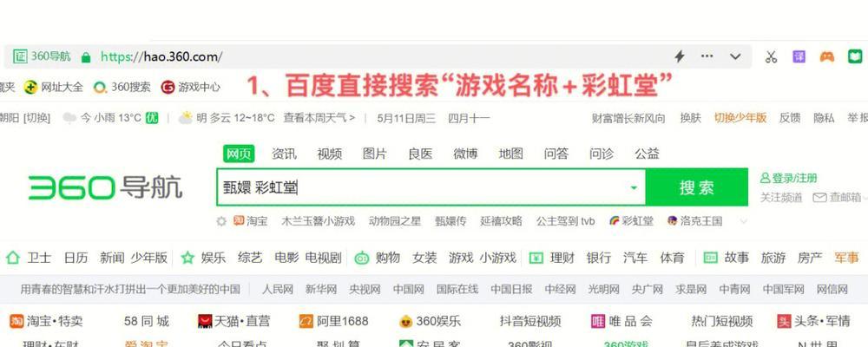Screen dimensions: 868x347
Task: Switch to 切换少年版 mode
Action: coord(740,118)
